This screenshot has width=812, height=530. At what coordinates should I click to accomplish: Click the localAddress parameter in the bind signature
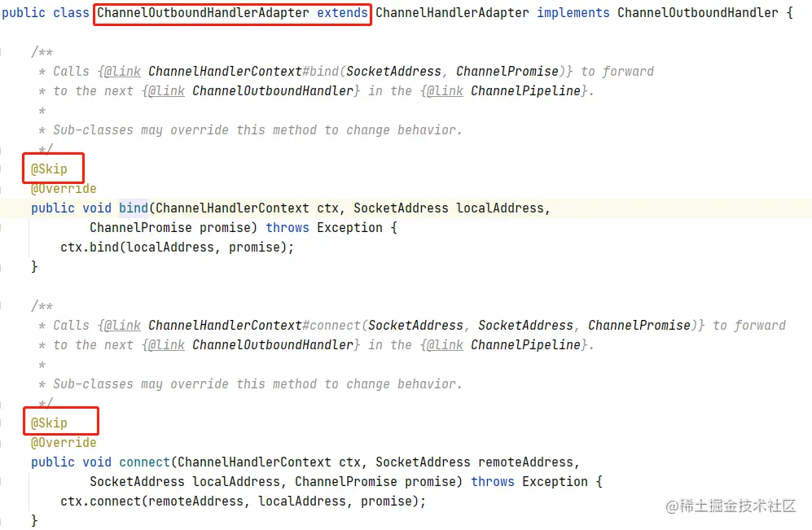pos(500,208)
